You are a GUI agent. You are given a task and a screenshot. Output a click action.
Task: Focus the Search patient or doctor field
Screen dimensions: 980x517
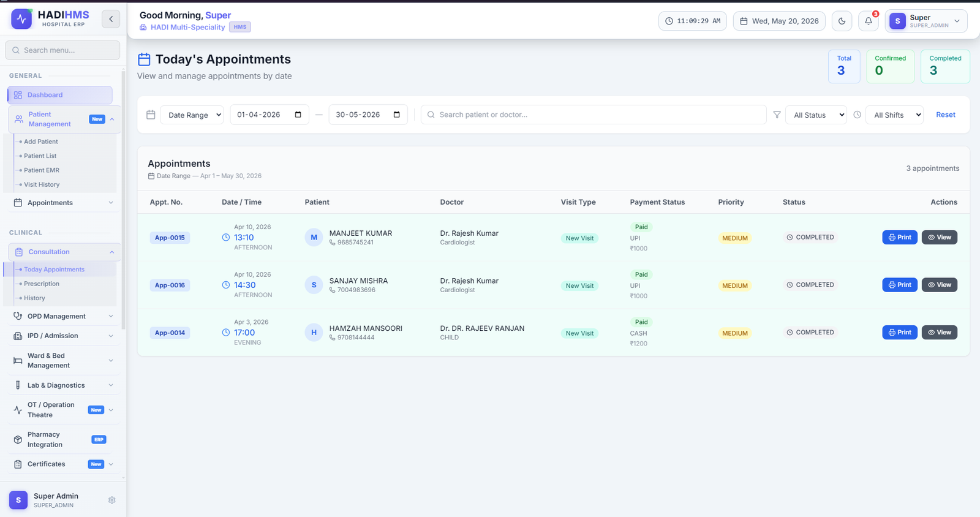[x=594, y=115]
